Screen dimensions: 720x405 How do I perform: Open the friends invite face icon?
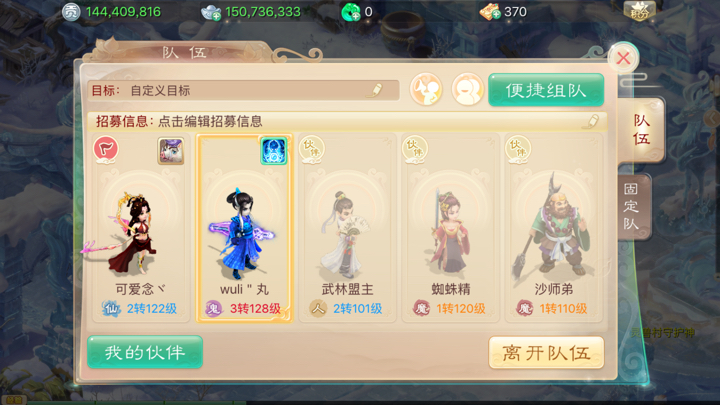(x=467, y=89)
